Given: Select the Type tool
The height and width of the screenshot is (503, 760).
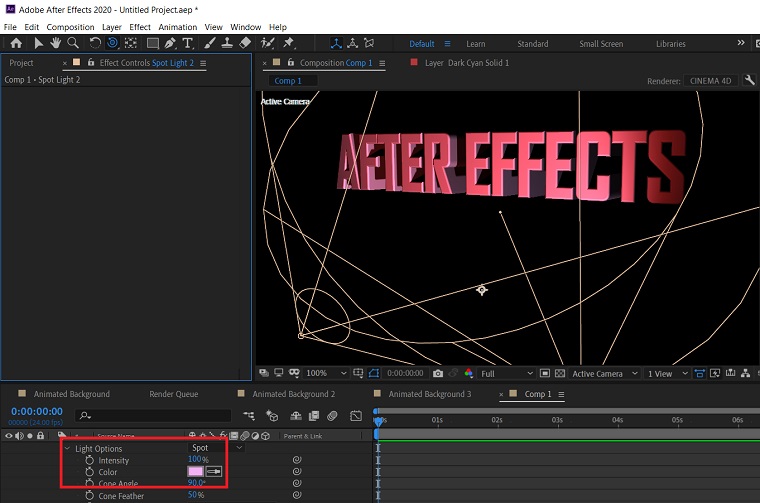Looking at the screenshot, I should click(x=188, y=43).
